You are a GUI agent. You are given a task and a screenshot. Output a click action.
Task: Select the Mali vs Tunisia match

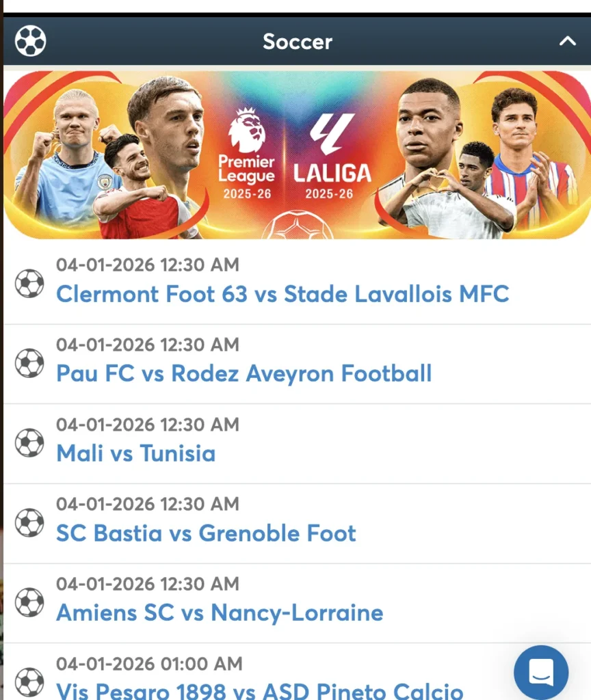click(x=135, y=453)
